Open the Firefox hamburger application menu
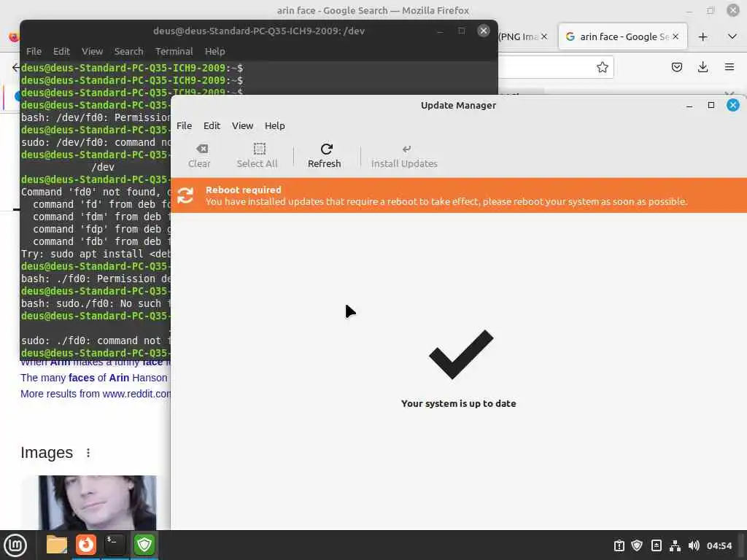This screenshot has height=560, width=747. (x=729, y=67)
